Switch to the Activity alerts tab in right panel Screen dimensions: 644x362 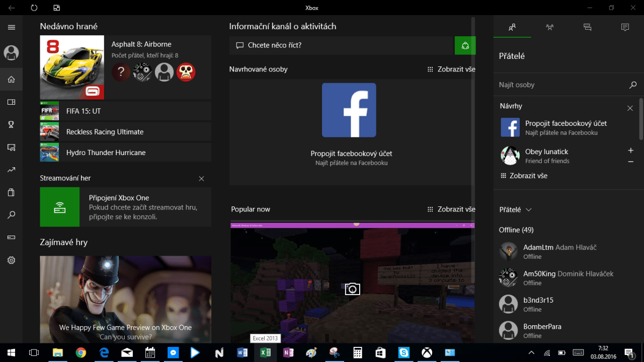coord(625,27)
